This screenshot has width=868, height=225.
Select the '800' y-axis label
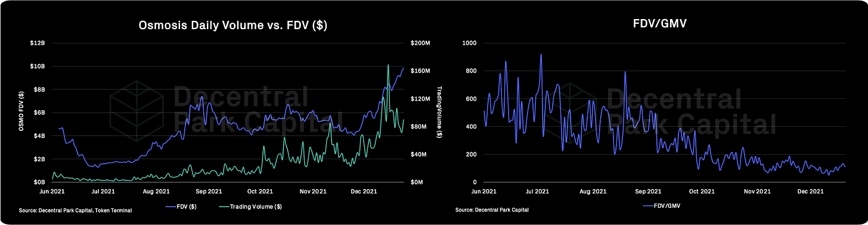[471, 71]
